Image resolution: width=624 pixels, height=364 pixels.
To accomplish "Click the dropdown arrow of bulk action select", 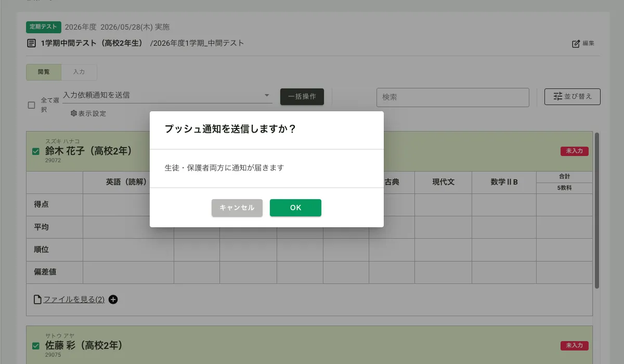I will [x=267, y=95].
